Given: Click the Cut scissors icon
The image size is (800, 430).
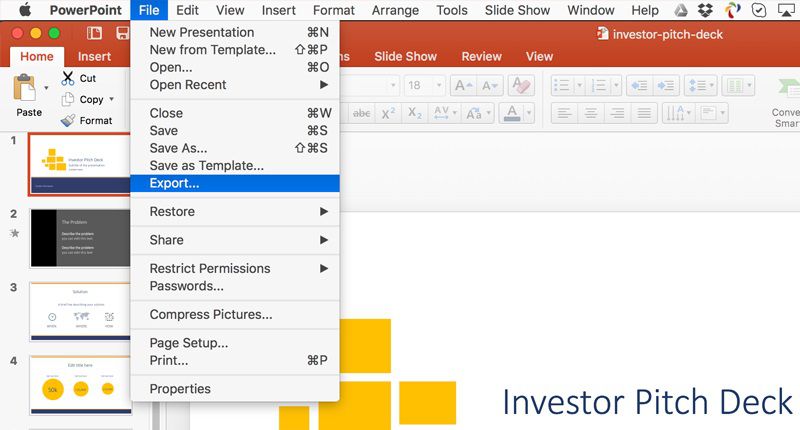Looking at the screenshot, I should [68, 78].
